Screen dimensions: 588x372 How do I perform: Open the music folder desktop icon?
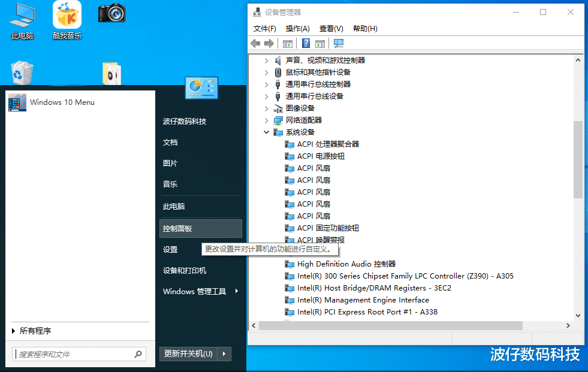pos(111,74)
